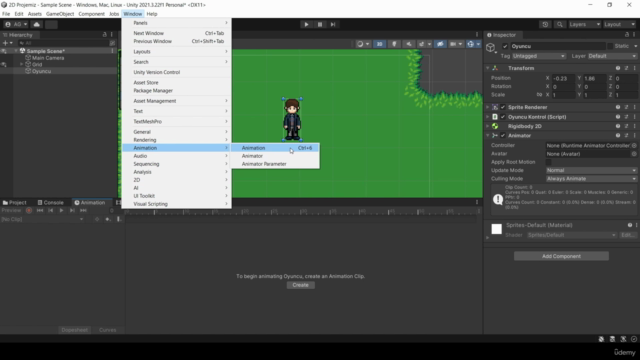
Task: Toggle scene audio icon
Action: 409,44
